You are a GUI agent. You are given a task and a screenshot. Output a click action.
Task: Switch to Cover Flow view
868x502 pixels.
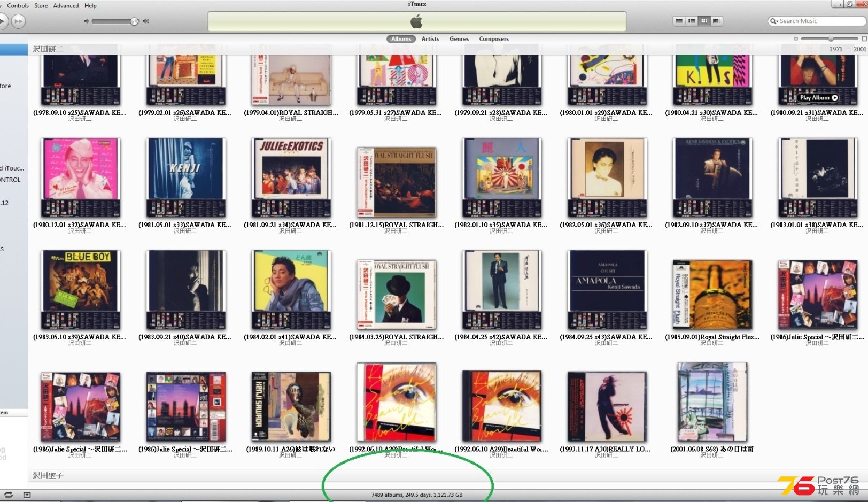[x=717, y=21]
